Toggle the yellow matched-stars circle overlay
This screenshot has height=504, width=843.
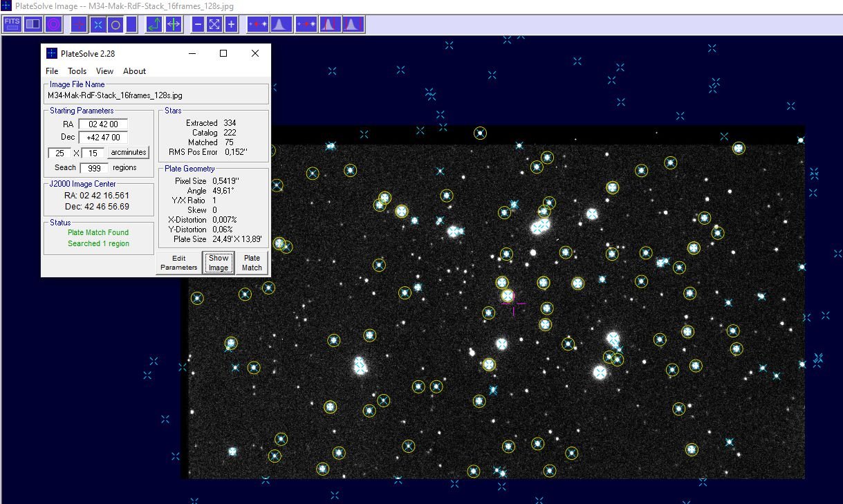pos(115,24)
